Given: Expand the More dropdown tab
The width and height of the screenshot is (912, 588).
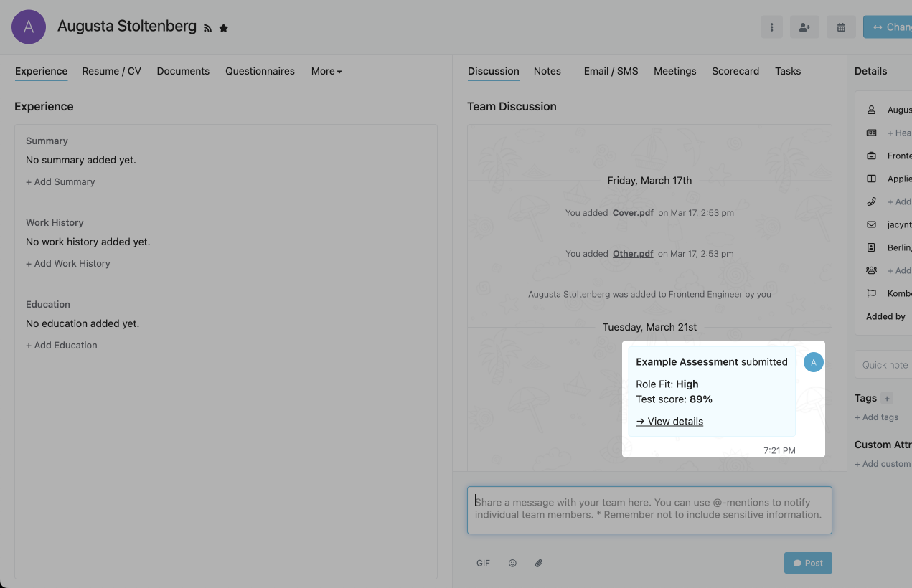Looking at the screenshot, I should [x=326, y=71].
